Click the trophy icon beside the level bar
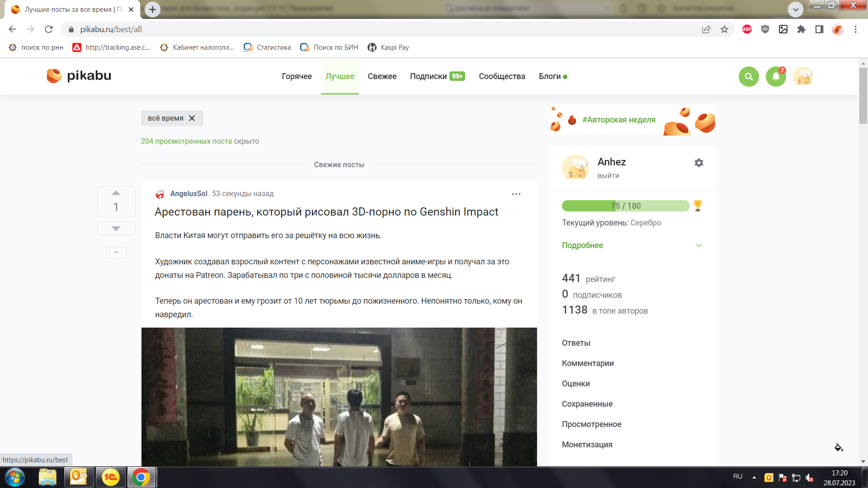 coord(698,206)
